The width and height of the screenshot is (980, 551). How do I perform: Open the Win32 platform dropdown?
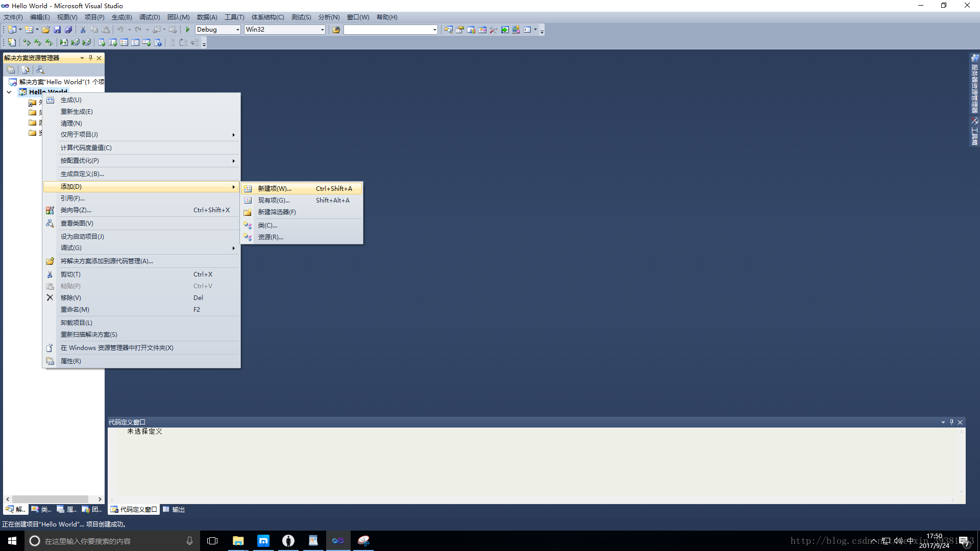click(323, 30)
